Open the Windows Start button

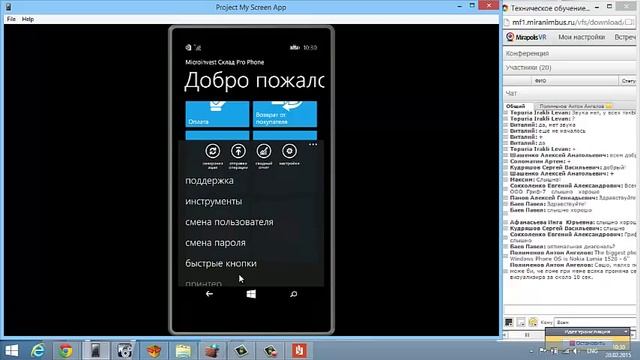[12, 351]
